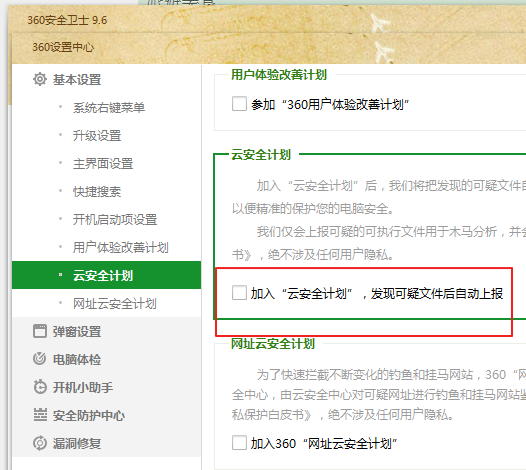Viewport: 526px width, 470px height.
Task: Click 用户体验改善计划 group heading
Action: (x=279, y=74)
